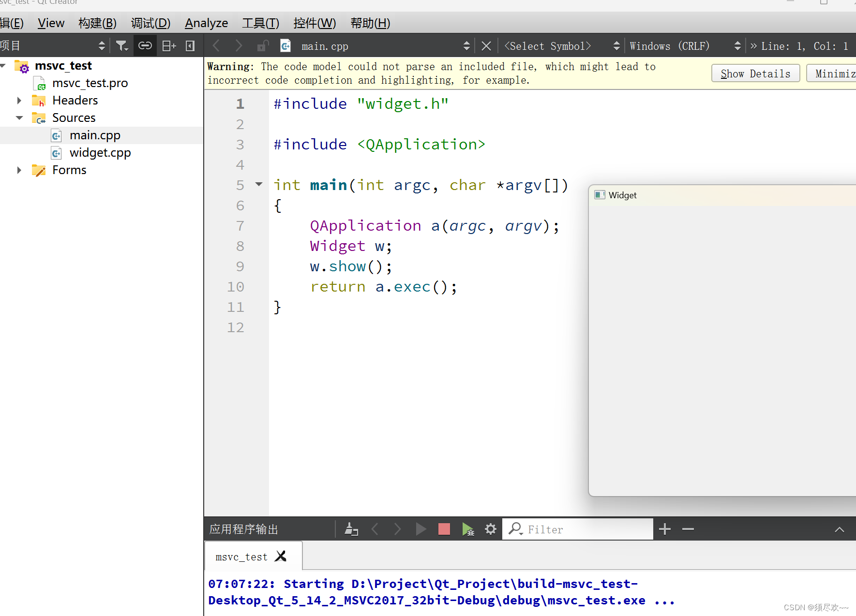Click into the output Filter field

pos(586,529)
